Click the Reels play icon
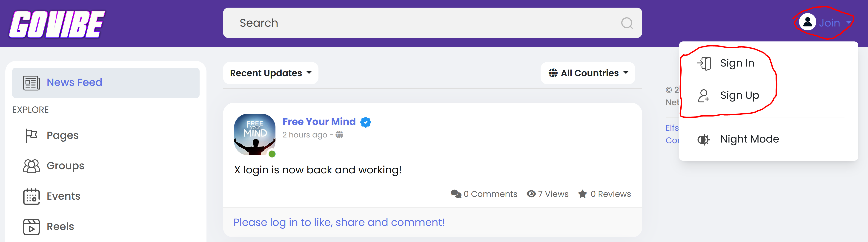 (x=31, y=227)
